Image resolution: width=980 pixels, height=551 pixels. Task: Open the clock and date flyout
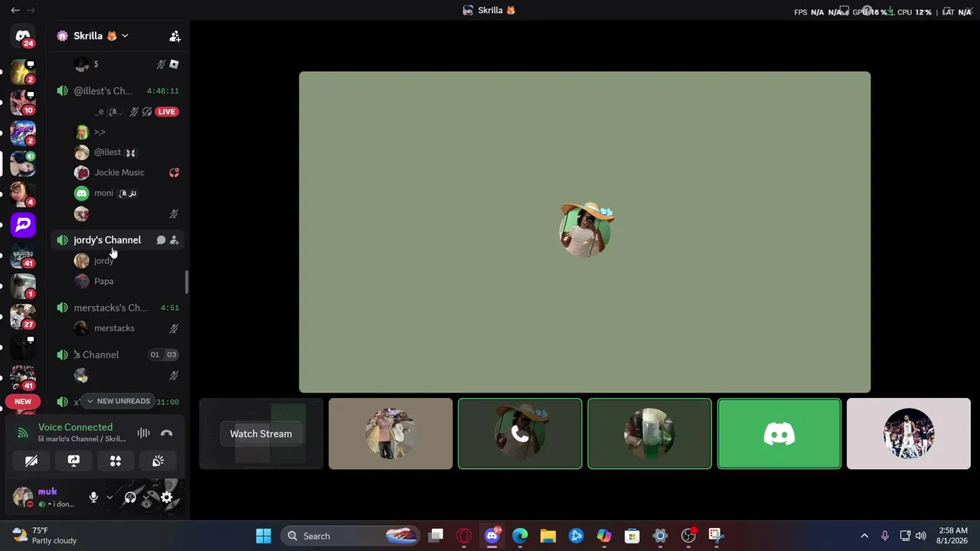(x=953, y=536)
